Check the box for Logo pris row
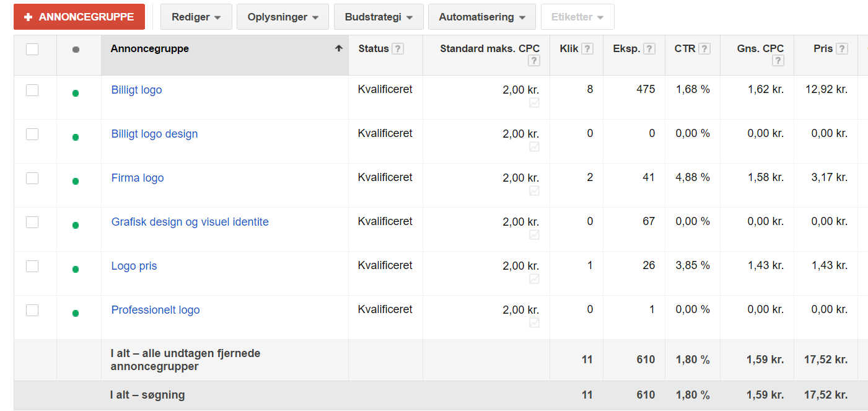868x411 pixels. click(x=32, y=267)
